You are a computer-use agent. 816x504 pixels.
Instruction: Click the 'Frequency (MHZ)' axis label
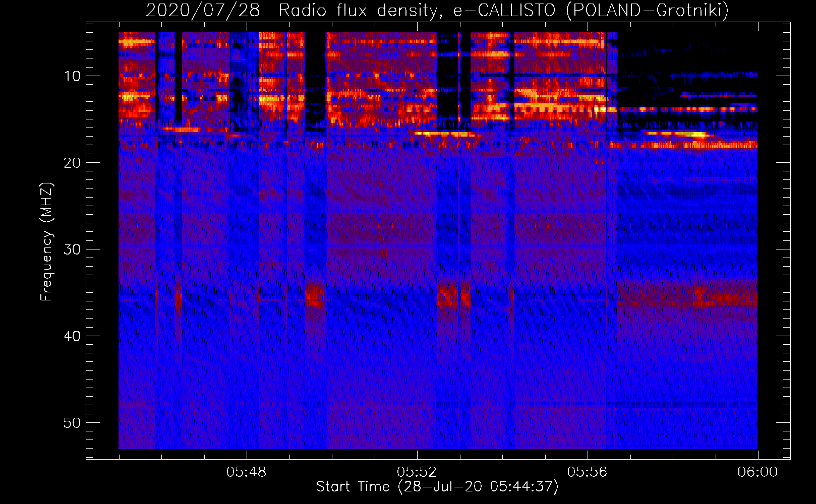(x=46, y=242)
